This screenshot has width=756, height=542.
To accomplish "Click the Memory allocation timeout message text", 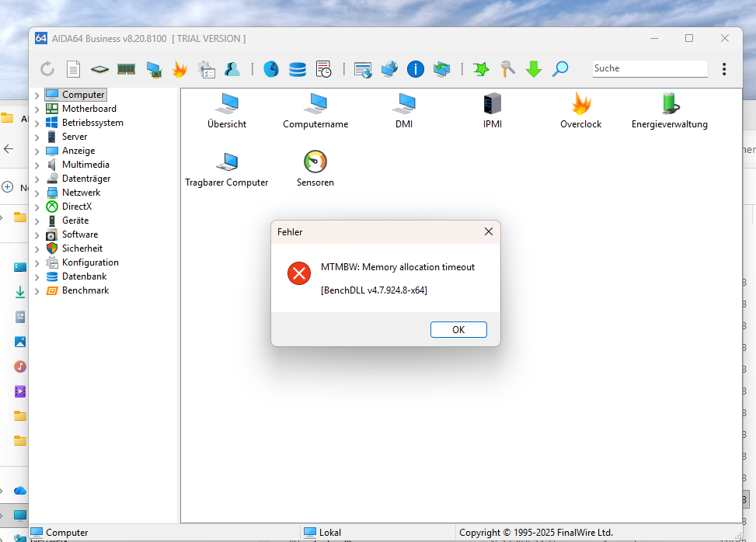I will [398, 267].
